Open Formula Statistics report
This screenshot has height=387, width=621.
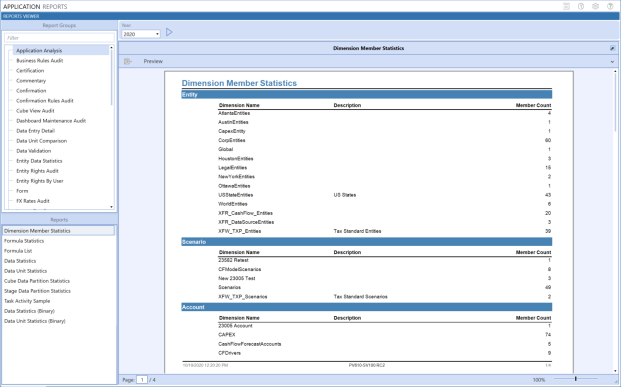tap(24, 241)
